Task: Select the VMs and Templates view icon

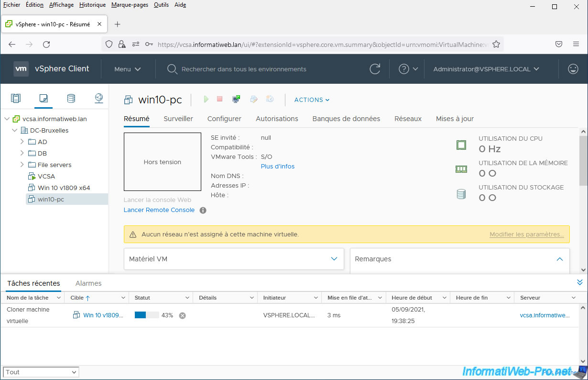Action: tap(44, 99)
